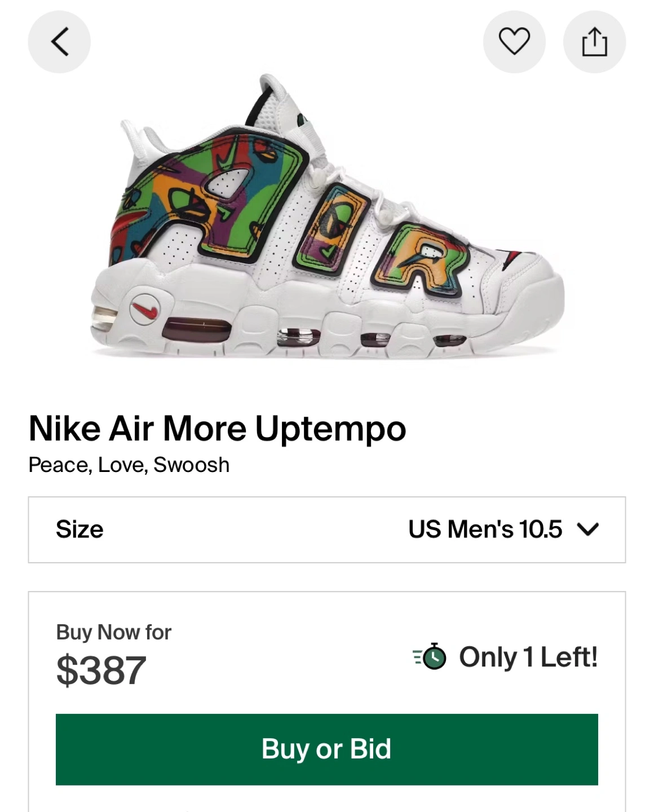
Task: Expand the size chevron arrow
Action: click(588, 529)
